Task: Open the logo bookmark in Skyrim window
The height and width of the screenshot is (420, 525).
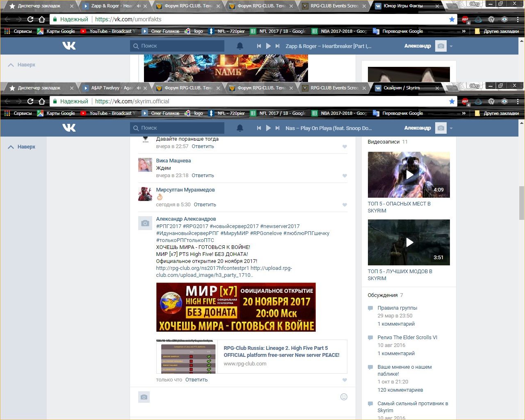Action: coord(194,113)
